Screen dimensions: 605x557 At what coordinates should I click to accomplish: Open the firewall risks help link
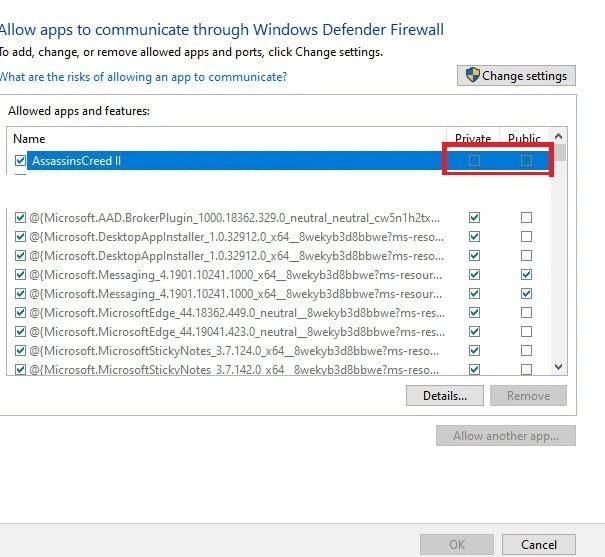[143, 77]
